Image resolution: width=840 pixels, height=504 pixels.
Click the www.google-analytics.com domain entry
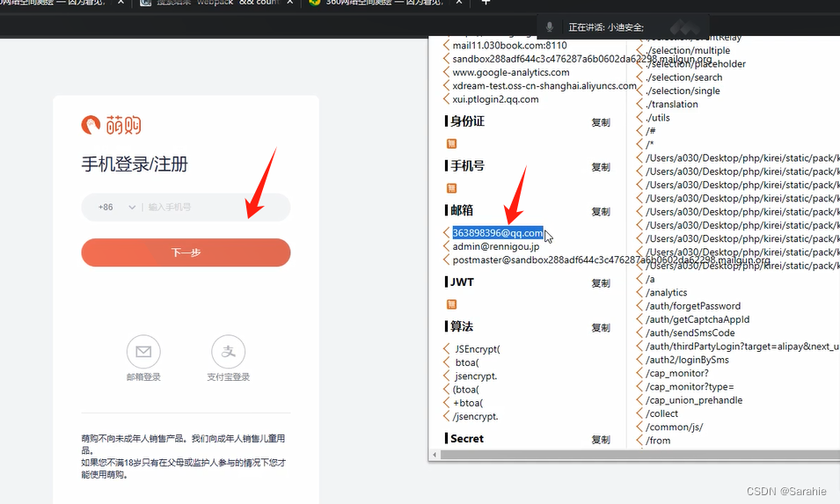(511, 72)
